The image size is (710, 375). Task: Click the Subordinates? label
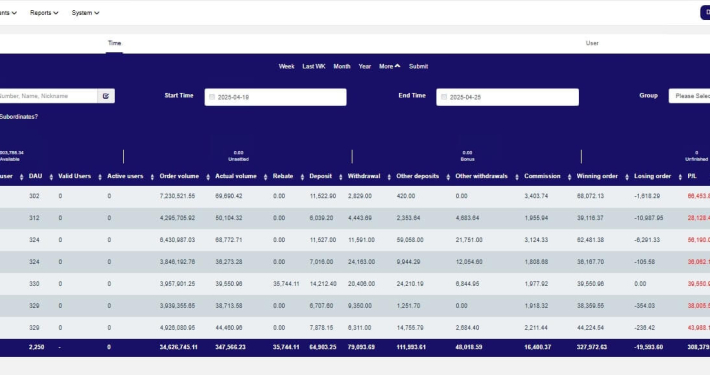[x=19, y=117]
